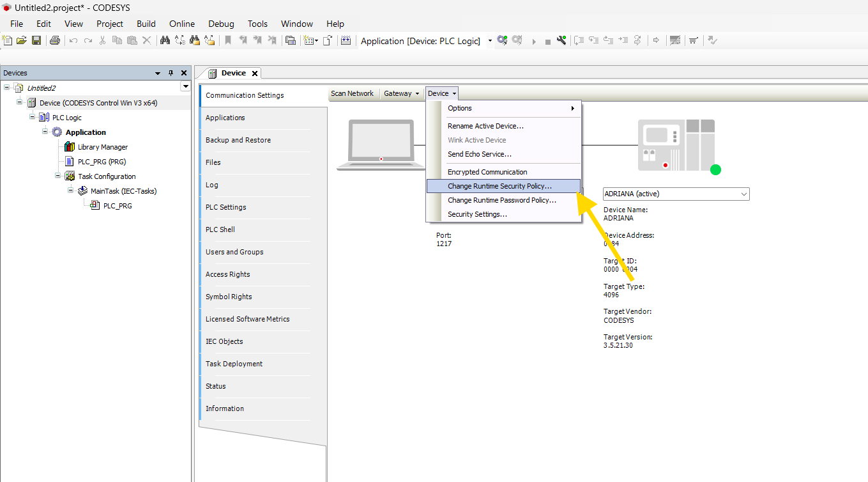Click the target version 3.5.21.30
This screenshot has width=868, height=482.
pos(618,345)
